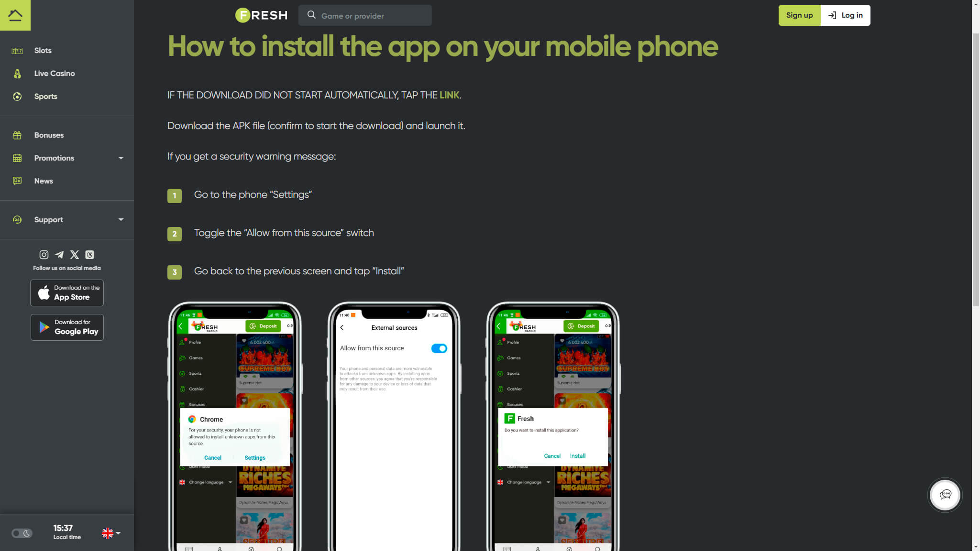980x551 pixels.
Task: Click the Sports icon in sidebar
Action: pos(17,96)
